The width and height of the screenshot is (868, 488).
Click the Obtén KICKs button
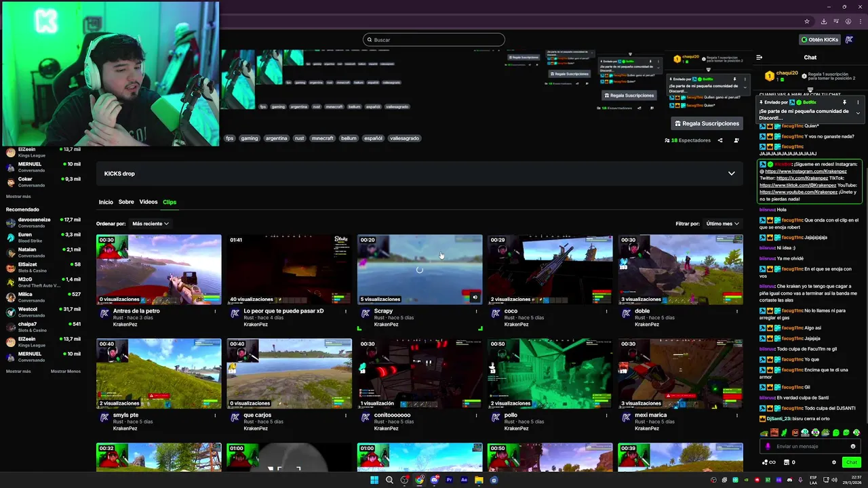[819, 39]
